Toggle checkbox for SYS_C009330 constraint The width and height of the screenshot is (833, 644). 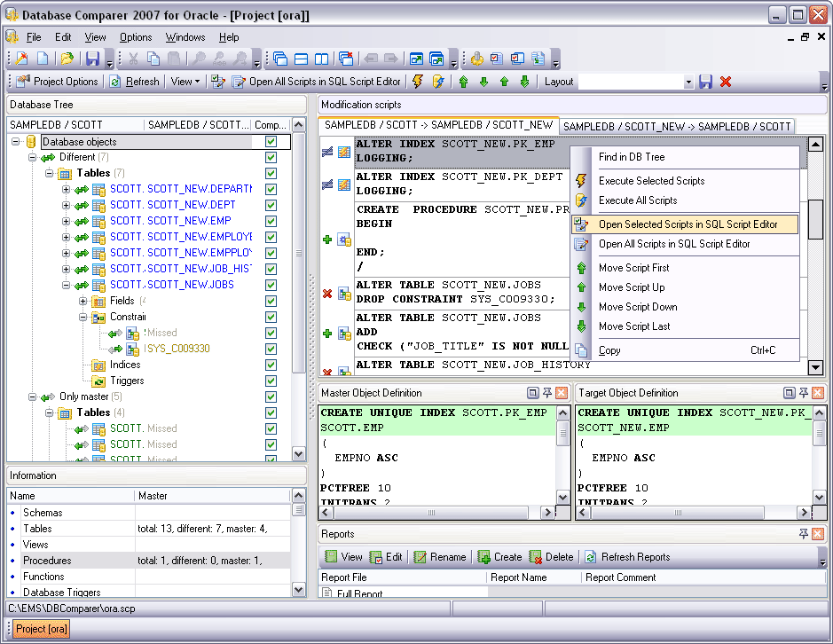pyautogui.click(x=271, y=349)
